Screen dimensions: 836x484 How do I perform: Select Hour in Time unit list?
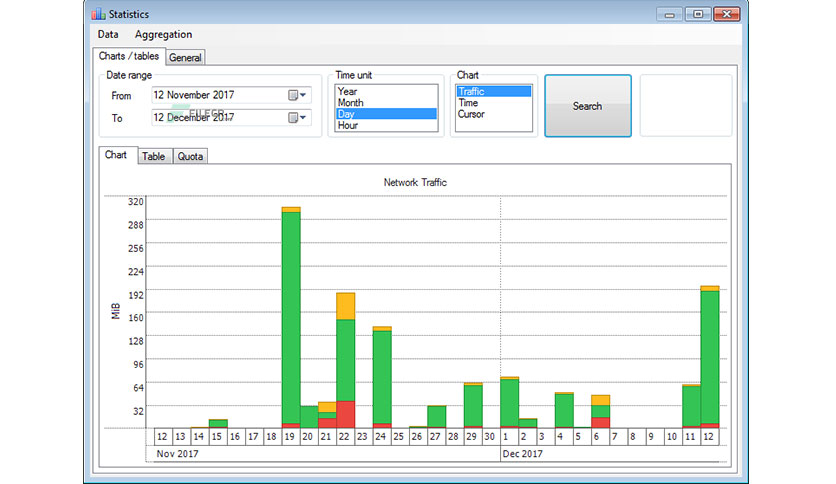[386, 125]
